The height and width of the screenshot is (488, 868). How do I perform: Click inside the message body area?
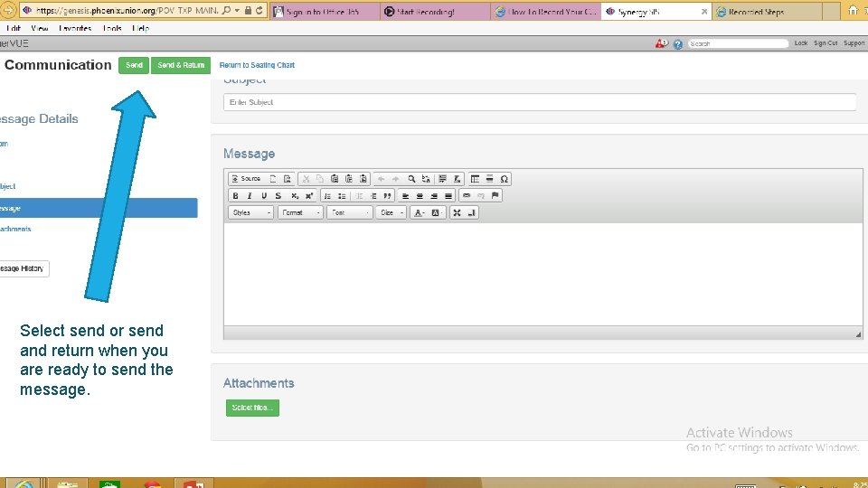(x=542, y=274)
